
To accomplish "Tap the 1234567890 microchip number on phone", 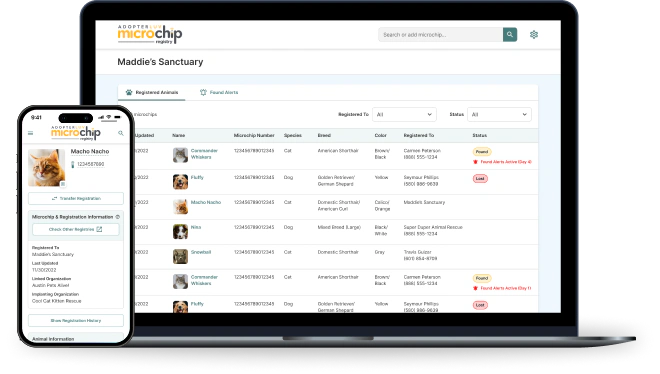I will tap(90, 164).
